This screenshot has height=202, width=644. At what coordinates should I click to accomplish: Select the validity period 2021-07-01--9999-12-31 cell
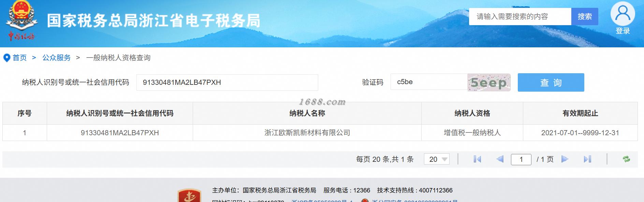tap(580, 133)
